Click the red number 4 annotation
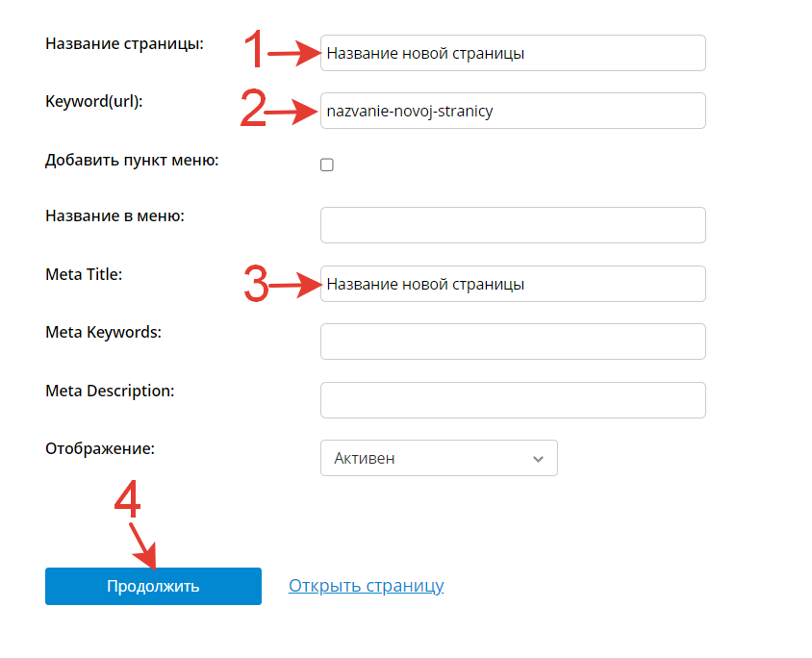 (128, 498)
